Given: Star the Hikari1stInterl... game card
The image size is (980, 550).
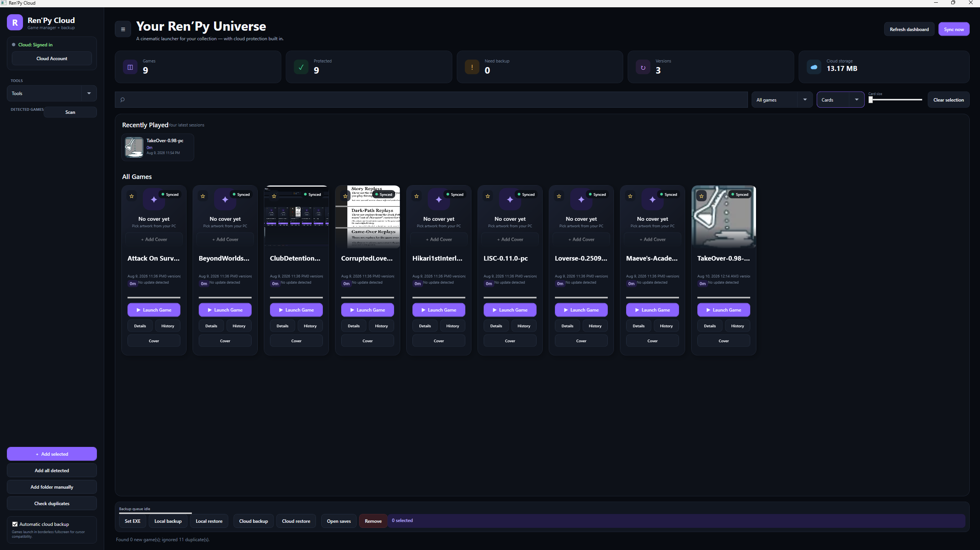Looking at the screenshot, I should pyautogui.click(x=417, y=196).
